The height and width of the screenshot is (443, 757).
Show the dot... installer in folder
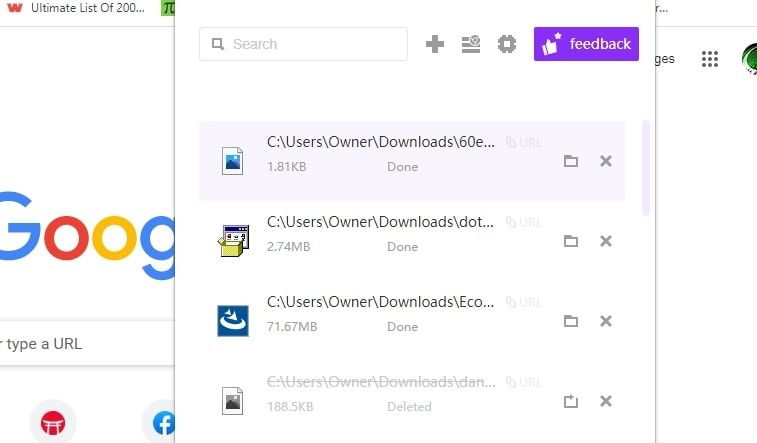click(x=571, y=240)
